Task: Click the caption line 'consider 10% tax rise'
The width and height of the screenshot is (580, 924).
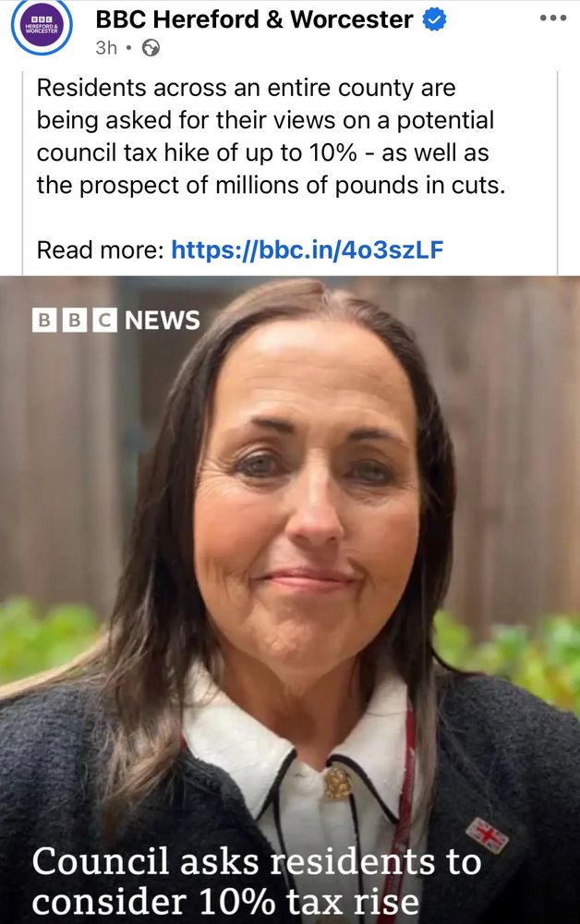Action: (225, 902)
